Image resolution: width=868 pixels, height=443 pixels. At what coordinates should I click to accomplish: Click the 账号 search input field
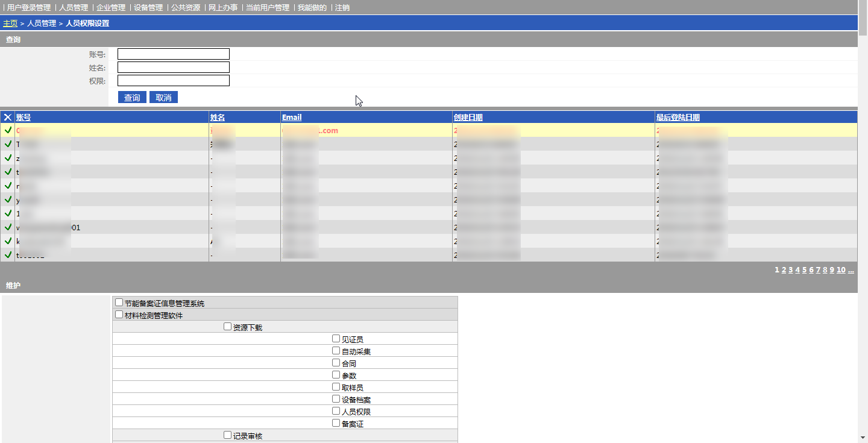[x=174, y=54]
